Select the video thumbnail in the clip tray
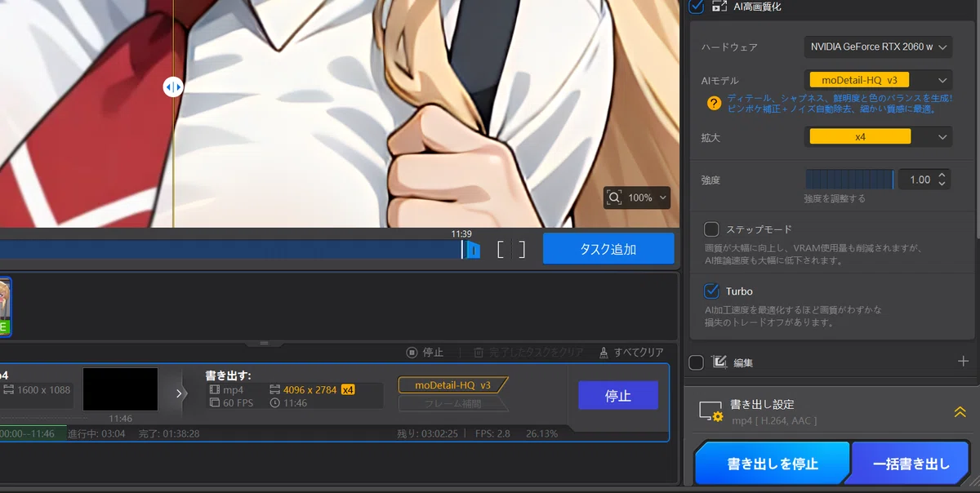The height and width of the screenshot is (493, 980). pyautogui.click(x=5, y=307)
